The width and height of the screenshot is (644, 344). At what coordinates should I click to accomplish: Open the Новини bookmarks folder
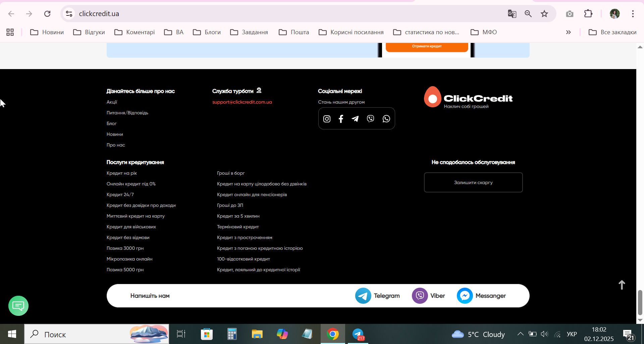pyautogui.click(x=47, y=32)
